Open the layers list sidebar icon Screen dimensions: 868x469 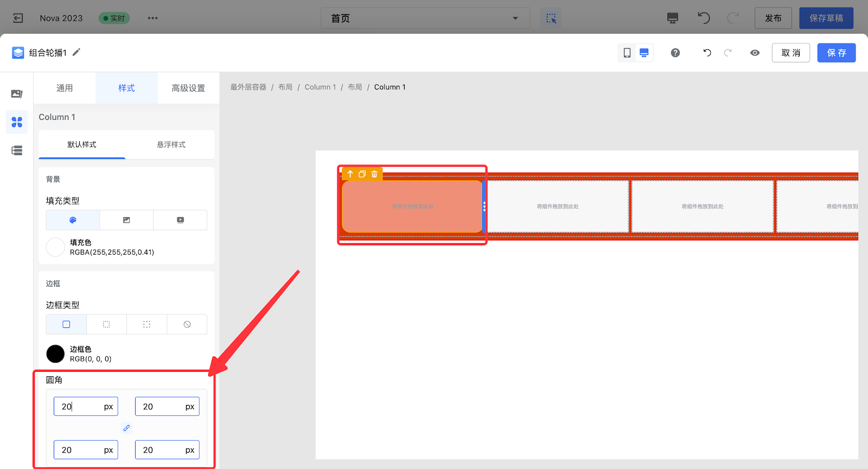[17, 150]
